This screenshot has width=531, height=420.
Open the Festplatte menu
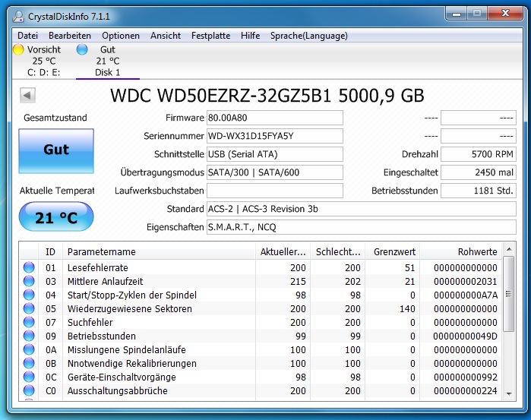[x=210, y=36]
